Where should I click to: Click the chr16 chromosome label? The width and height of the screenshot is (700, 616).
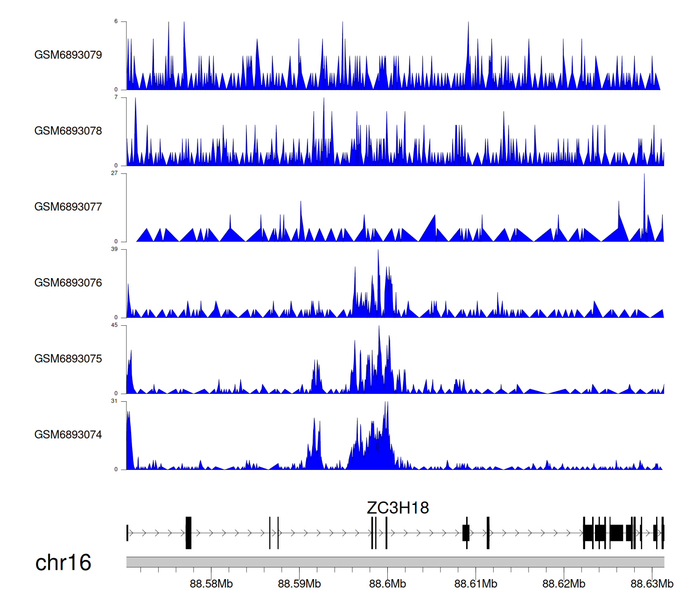[x=63, y=563]
